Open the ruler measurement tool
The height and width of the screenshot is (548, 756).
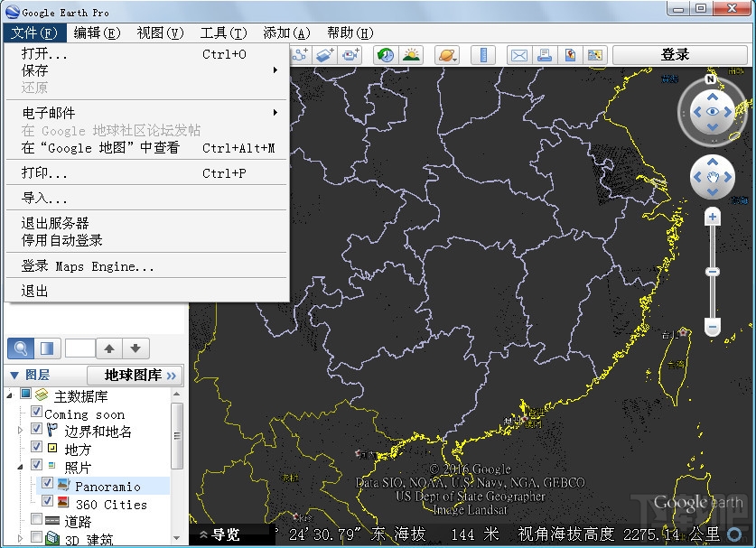click(482, 54)
